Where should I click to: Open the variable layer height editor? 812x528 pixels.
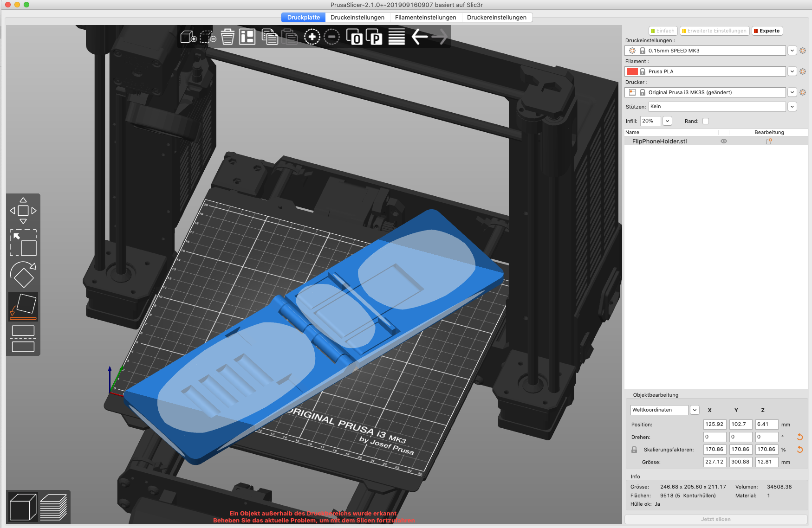point(396,37)
